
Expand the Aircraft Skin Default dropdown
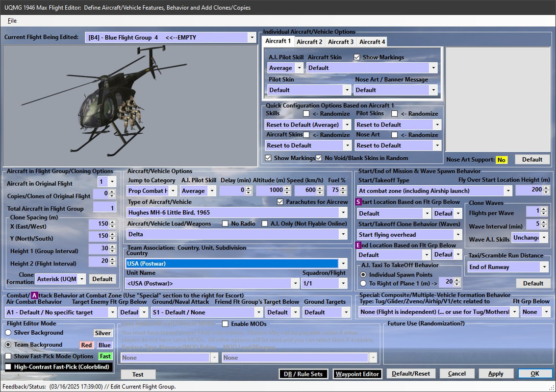tap(433, 68)
